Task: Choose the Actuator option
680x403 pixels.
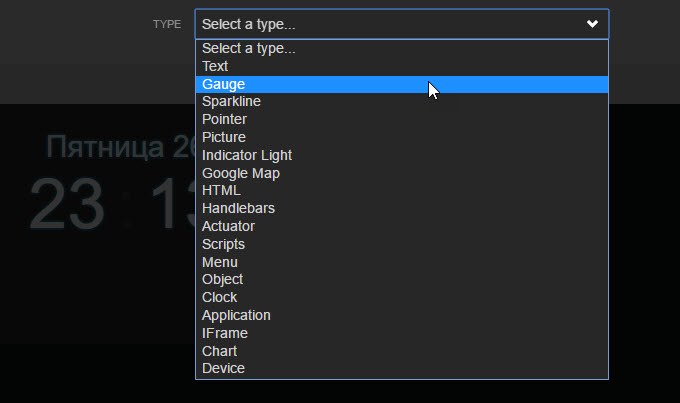Action: [228, 226]
